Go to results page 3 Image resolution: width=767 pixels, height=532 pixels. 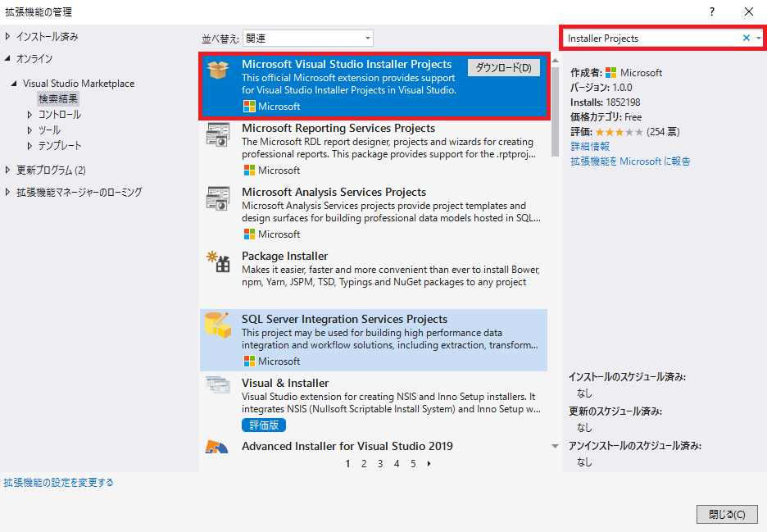pyautogui.click(x=380, y=463)
